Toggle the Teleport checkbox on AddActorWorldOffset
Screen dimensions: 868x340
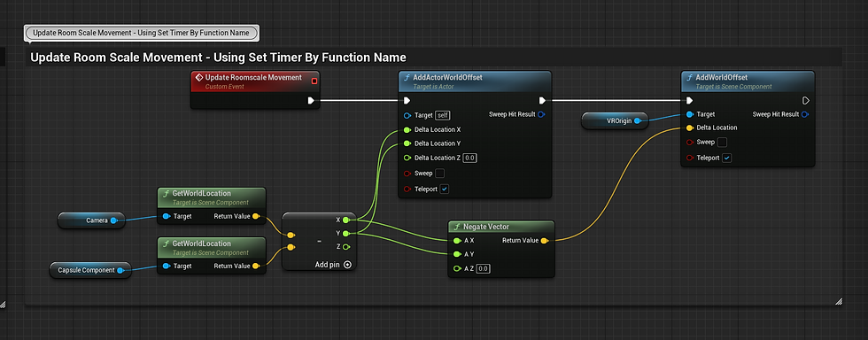(x=444, y=189)
